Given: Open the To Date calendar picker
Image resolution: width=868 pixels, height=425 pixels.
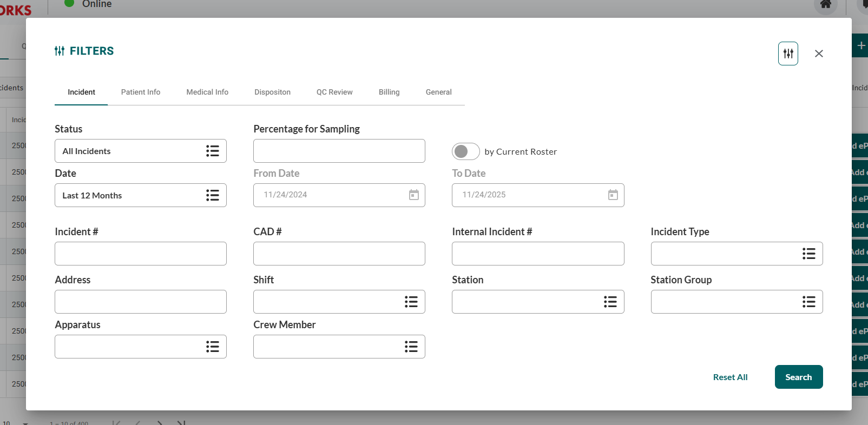Looking at the screenshot, I should [x=613, y=195].
